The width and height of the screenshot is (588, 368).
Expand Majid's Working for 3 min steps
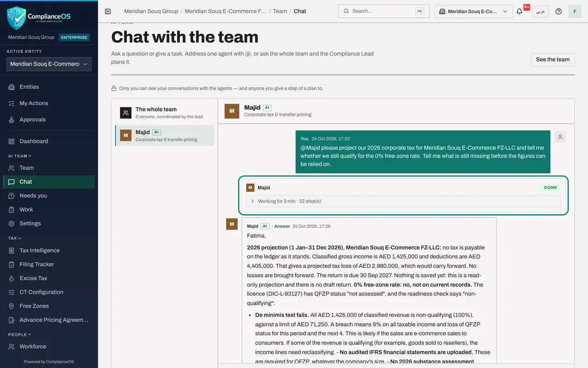(403, 201)
